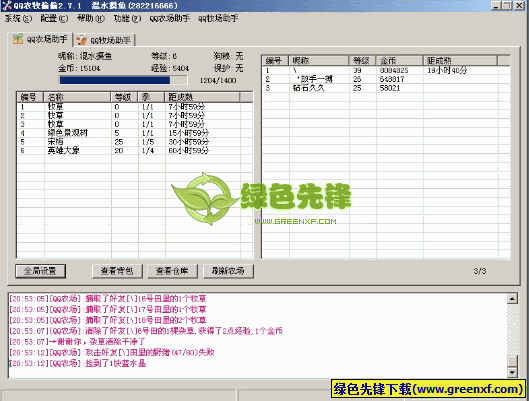Image resolution: width=529 pixels, height=401 pixels.
Task: Maximize the QQ农牧偷偷 window
Action: click(507, 6)
